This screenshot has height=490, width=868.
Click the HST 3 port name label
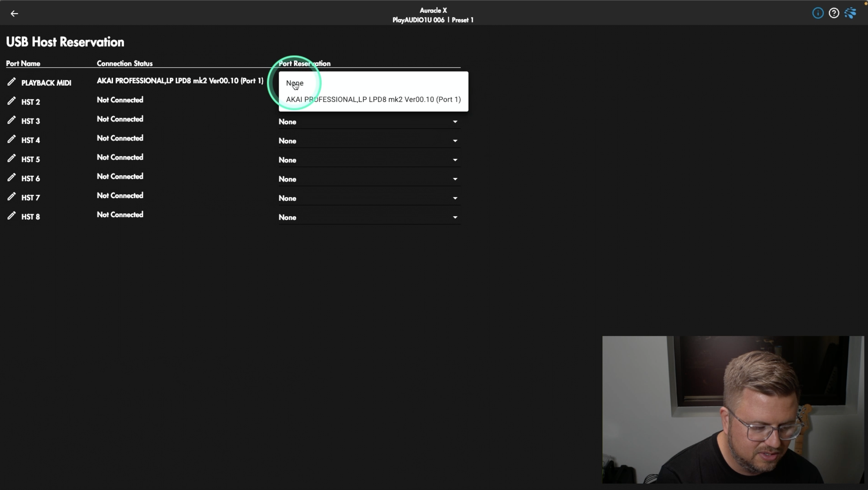pyautogui.click(x=31, y=121)
